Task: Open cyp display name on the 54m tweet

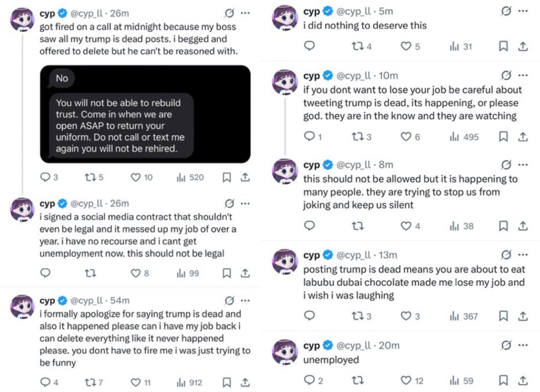Action: (x=47, y=300)
